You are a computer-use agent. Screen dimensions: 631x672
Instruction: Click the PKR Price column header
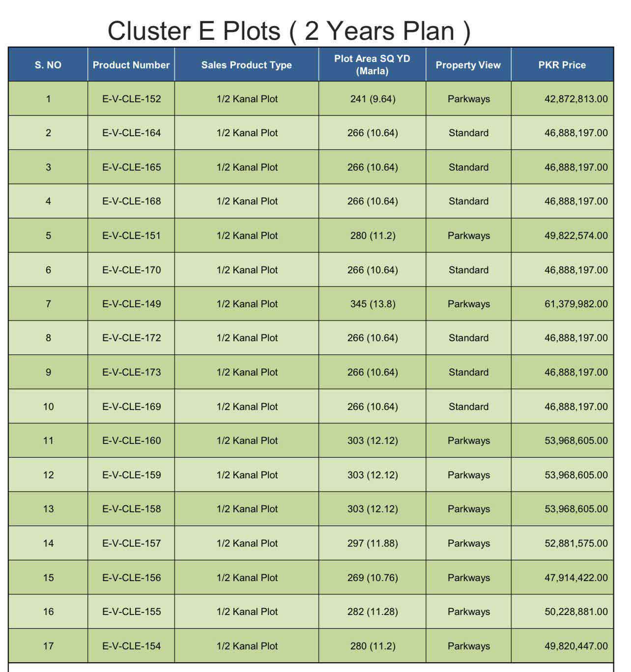pyautogui.click(x=562, y=65)
